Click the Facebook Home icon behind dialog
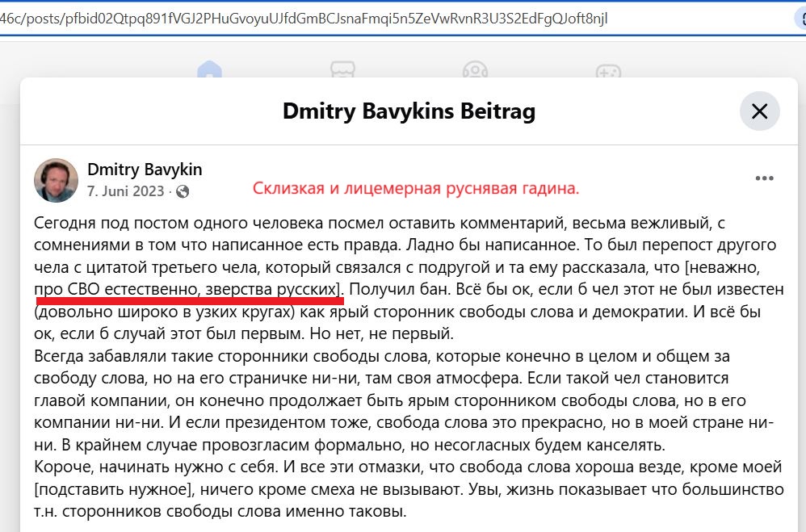 pyautogui.click(x=209, y=69)
